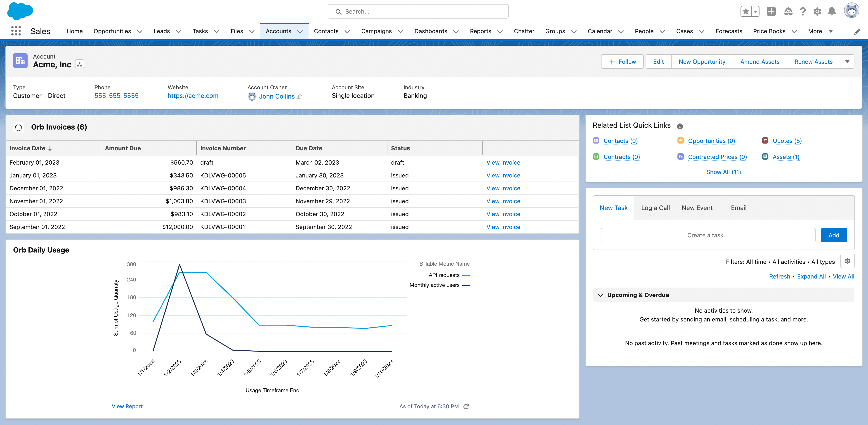Click the Favorites star icon
Screen dimensions: 868x425
[x=746, y=12]
